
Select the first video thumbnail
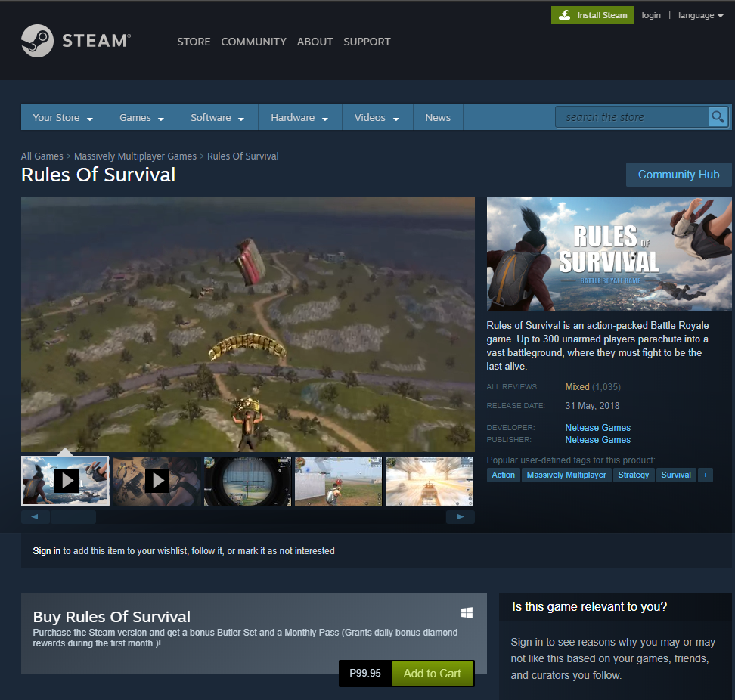click(x=66, y=481)
